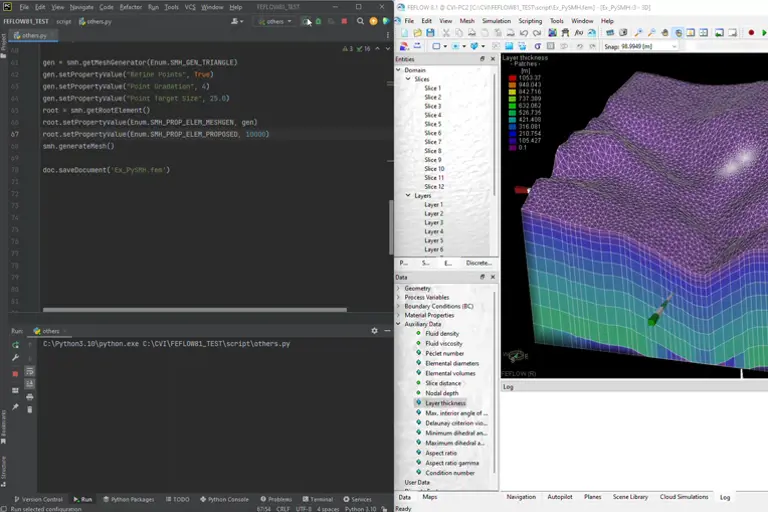This screenshot has width=768, height=512.
Task: Click the red Stop icon in Run panel
Action: tap(15, 373)
